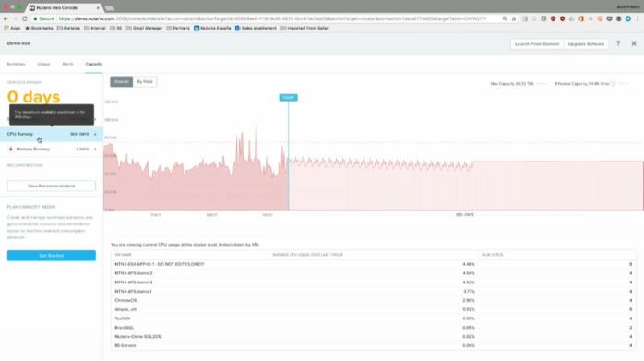Bookmark page with star icon
Image resolution: width=644 pixels, height=361 pixels.
514,18
